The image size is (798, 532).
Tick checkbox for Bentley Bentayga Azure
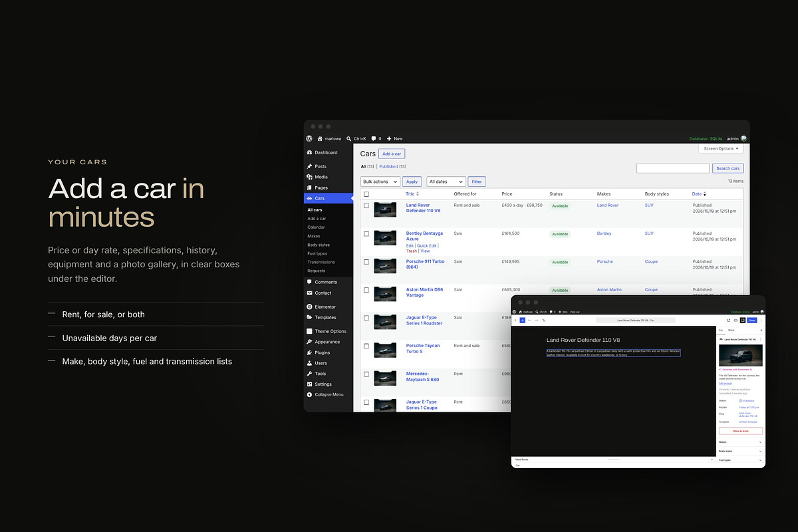click(x=366, y=233)
